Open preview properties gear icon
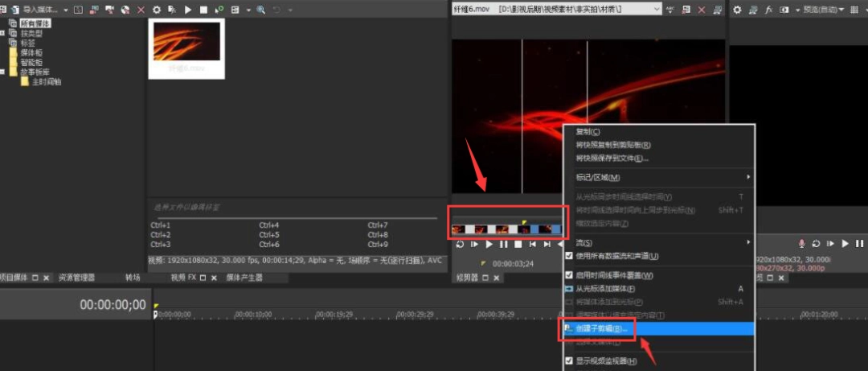Screen dimensions: 868x371 coord(737,10)
